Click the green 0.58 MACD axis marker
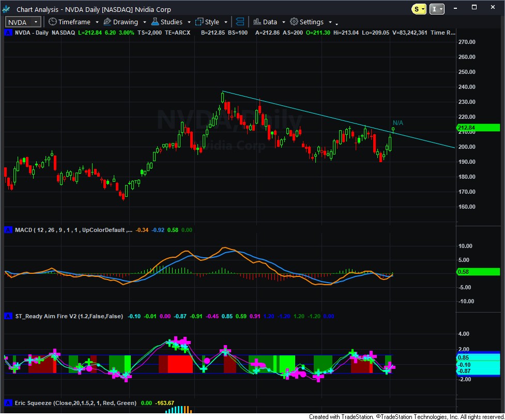 478,272
